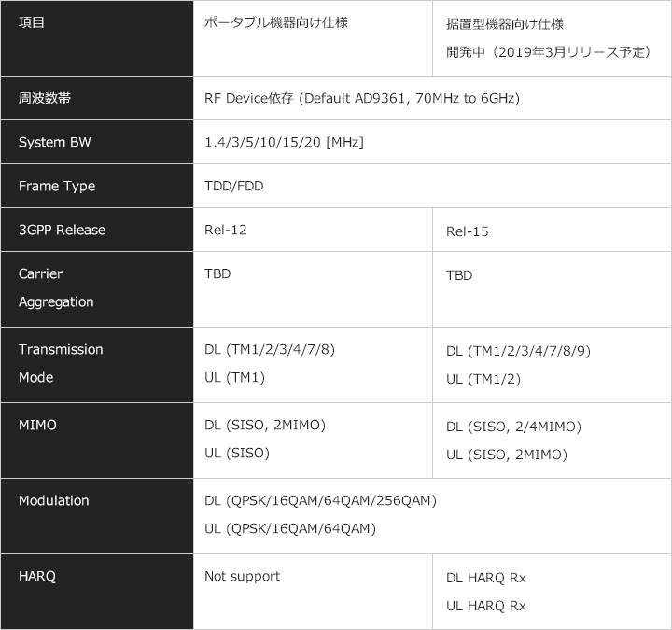Click the 項目 header cell
This screenshot has height=630, width=672.
(97, 38)
